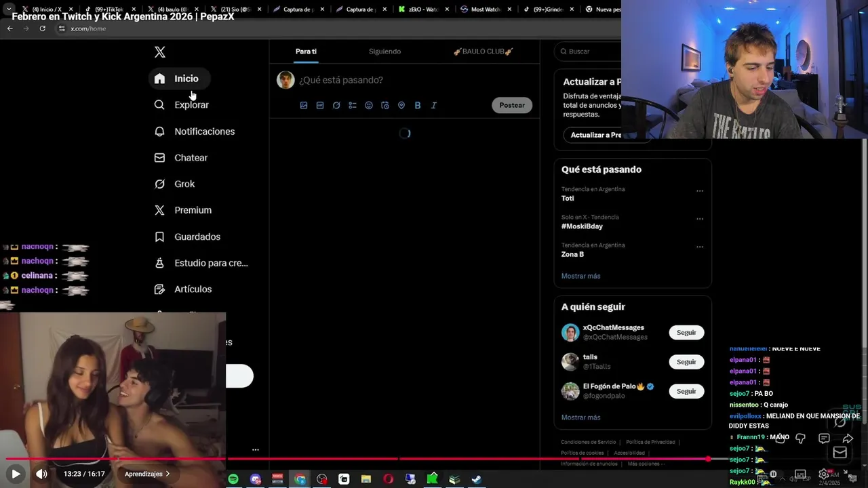
Task: Click Mostrar más under Qué está pasando
Action: coord(580,276)
